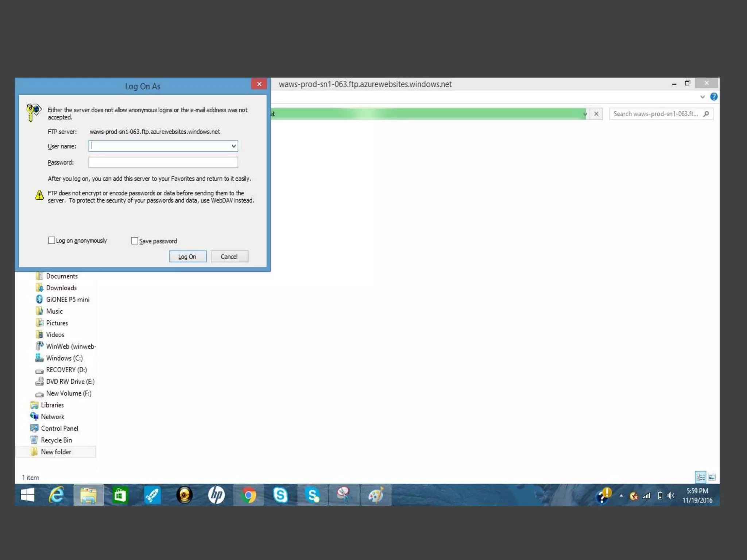Click the blue help question mark icon
The width and height of the screenshot is (747, 560).
(x=714, y=97)
